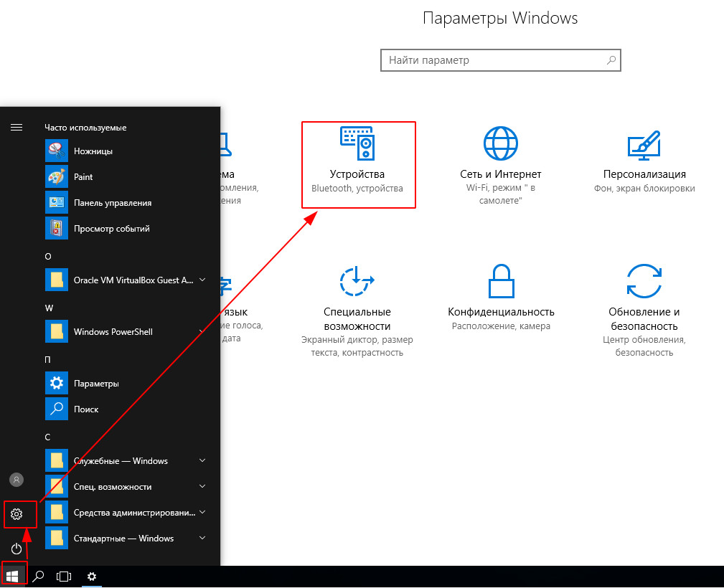Jump to letter П section header

click(x=47, y=359)
